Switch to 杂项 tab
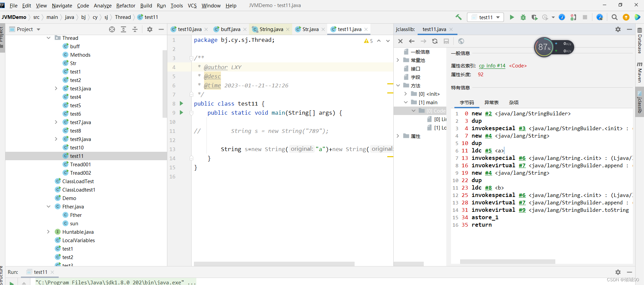The image size is (644, 285). click(514, 103)
